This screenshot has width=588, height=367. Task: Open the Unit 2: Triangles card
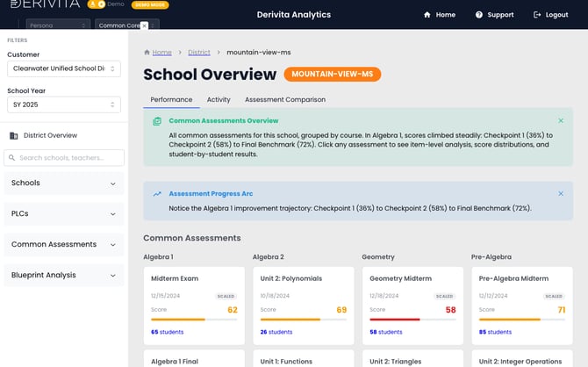click(412, 358)
